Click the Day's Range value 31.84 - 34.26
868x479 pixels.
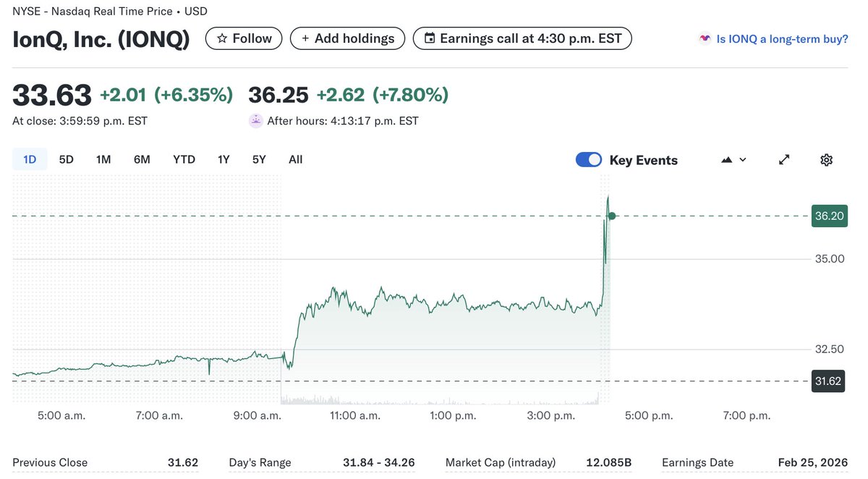pyautogui.click(x=378, y=462)
